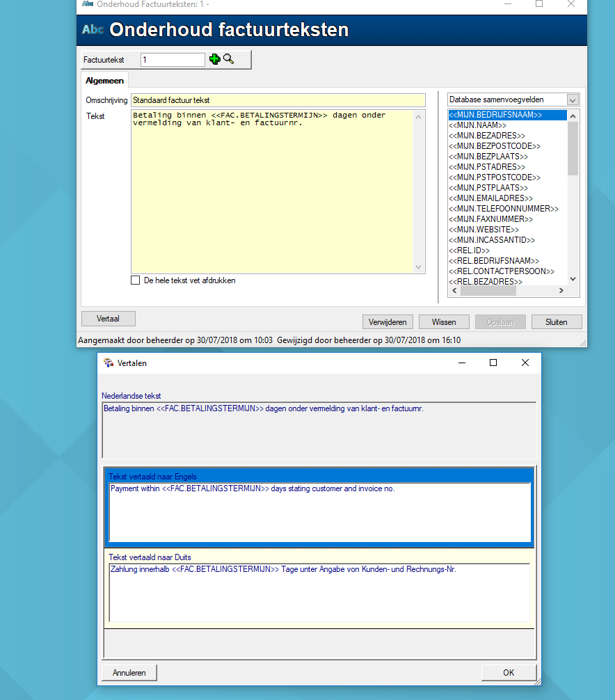Click the green plus add-new icon
This screenshot has height=700, width=615.
pyautogui.click(x=215, y=59)
